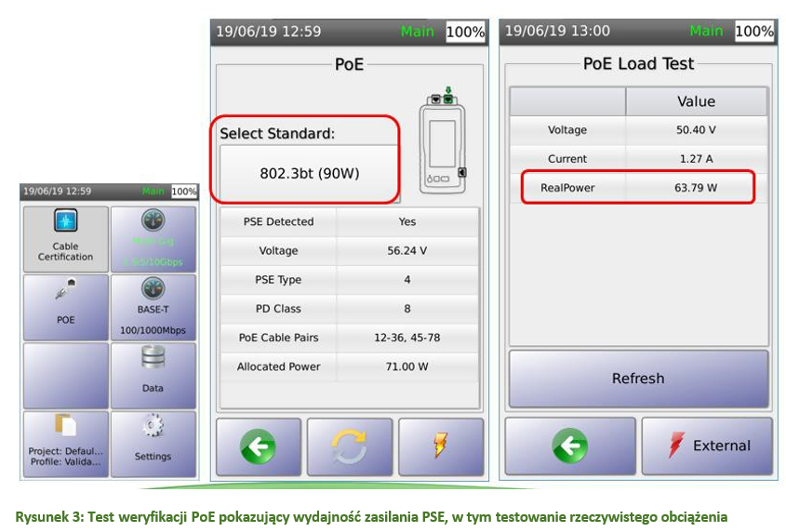The image size is (786, 532).
Task: Click the PoE Load Test screen title
Action: tap(638, 63)
